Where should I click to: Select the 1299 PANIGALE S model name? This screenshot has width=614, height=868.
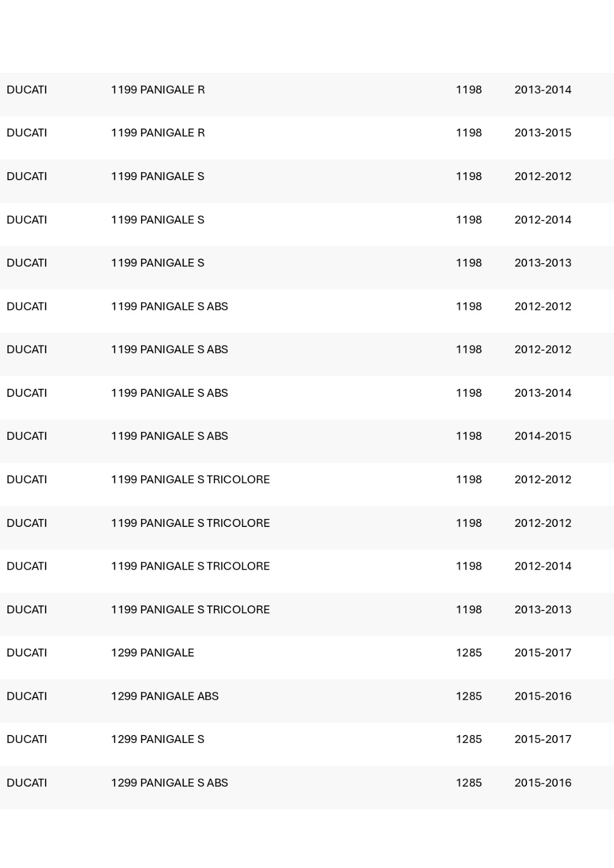pyautogui.click(x=157, y=740)
